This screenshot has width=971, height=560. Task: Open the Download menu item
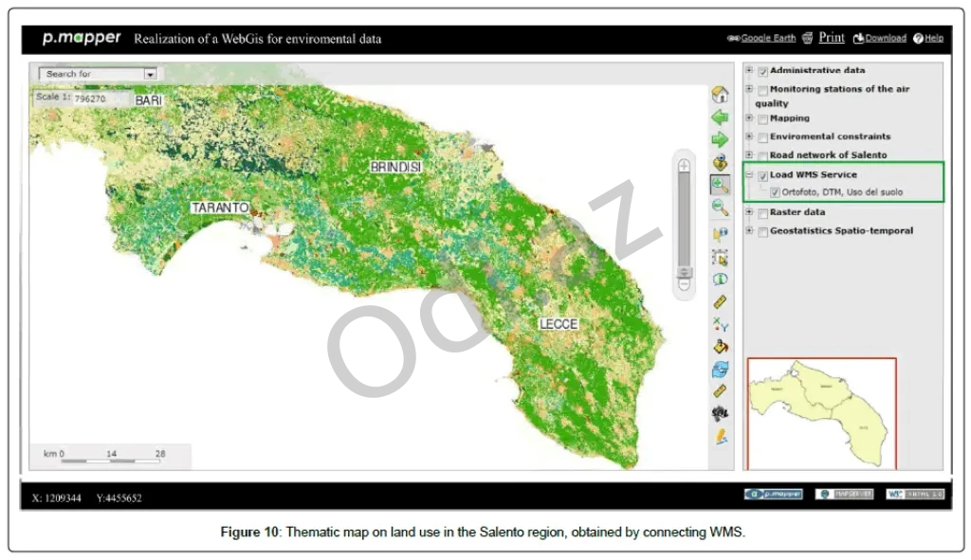(884, 39)
